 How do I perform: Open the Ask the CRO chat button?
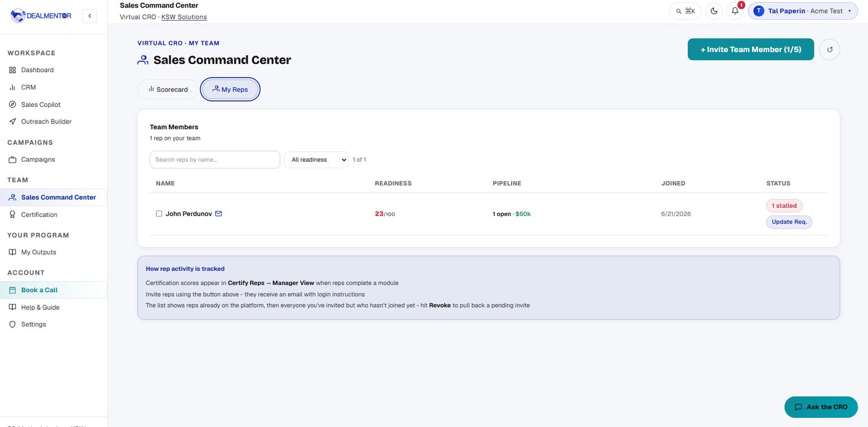tap(821, 407)
